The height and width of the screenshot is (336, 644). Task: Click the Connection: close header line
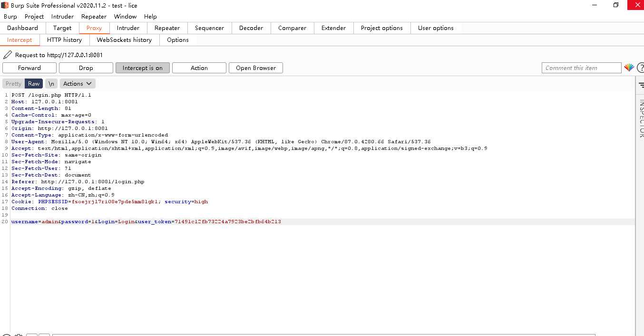(x=39, y=208)
